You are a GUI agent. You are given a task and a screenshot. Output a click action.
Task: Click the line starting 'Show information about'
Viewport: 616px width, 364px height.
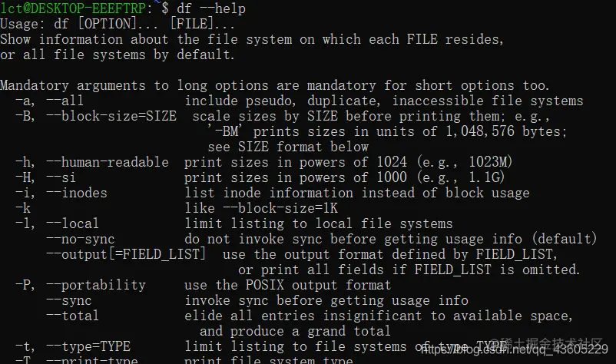[251, 39]
